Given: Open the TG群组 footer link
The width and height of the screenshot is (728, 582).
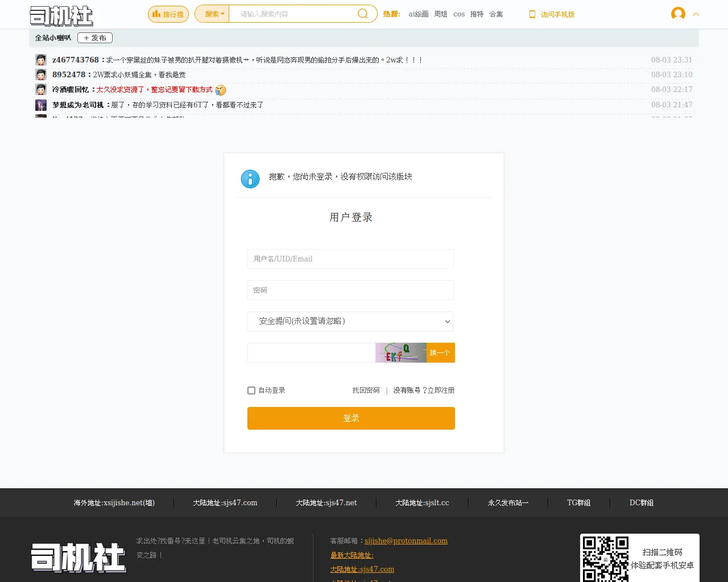Looking at the screenshot, I should 579,503.
